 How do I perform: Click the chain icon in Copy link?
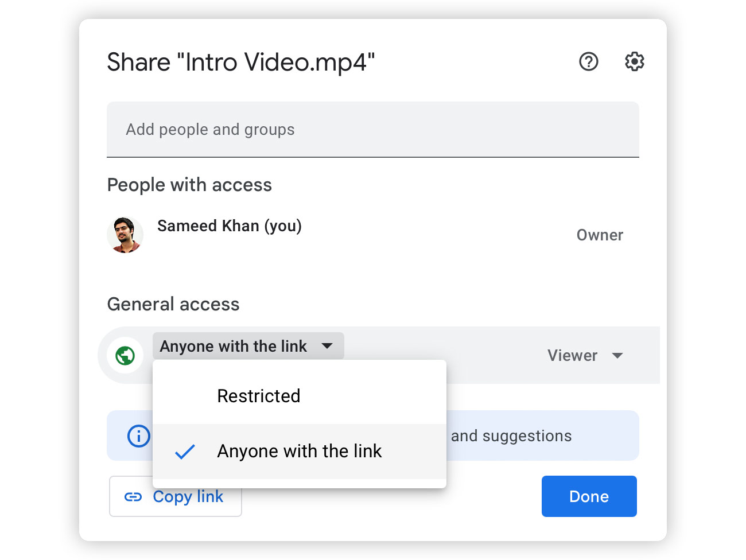tap(133, 497)
